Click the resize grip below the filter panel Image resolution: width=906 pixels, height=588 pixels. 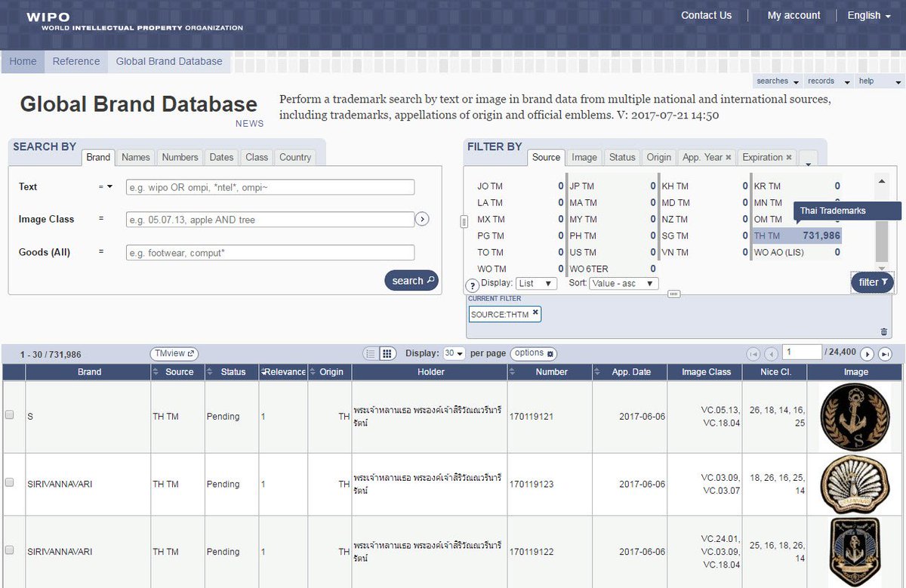pos(674,294)
